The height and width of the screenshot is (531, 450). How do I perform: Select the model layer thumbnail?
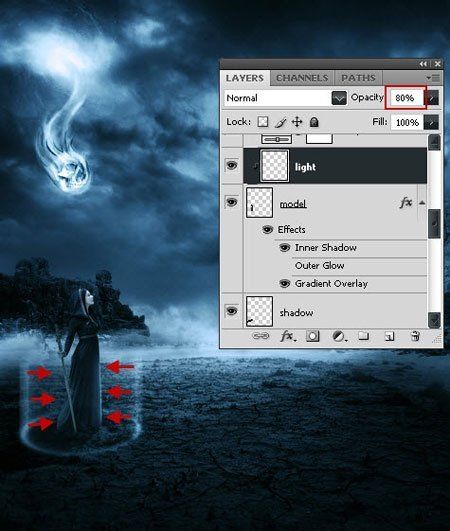coord(259,203)
